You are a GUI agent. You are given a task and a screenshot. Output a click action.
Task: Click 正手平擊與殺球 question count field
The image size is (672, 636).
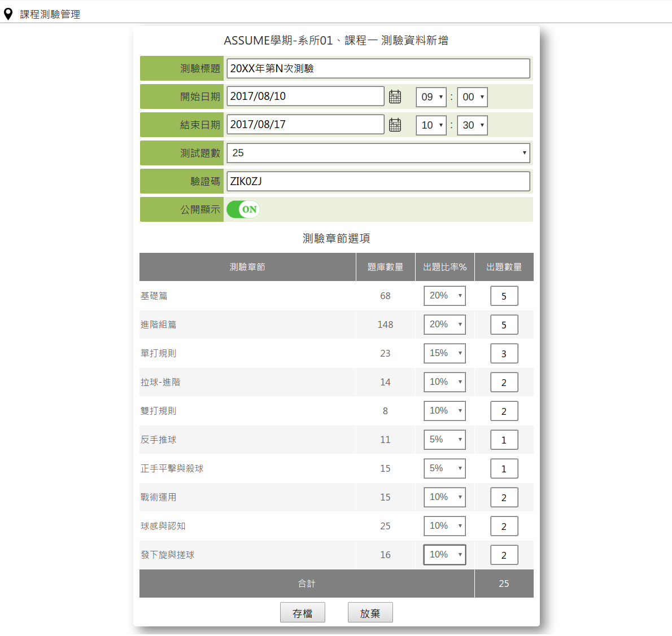click(x=504, y=468)
